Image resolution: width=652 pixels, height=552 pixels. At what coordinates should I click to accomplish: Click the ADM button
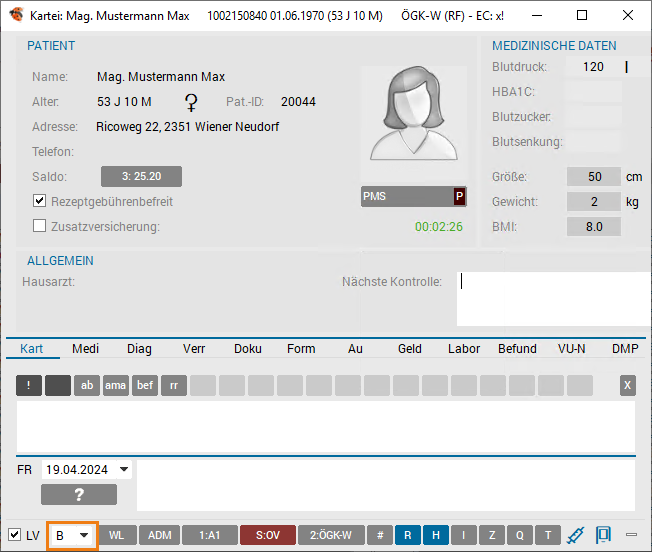(x=160, y=535)
